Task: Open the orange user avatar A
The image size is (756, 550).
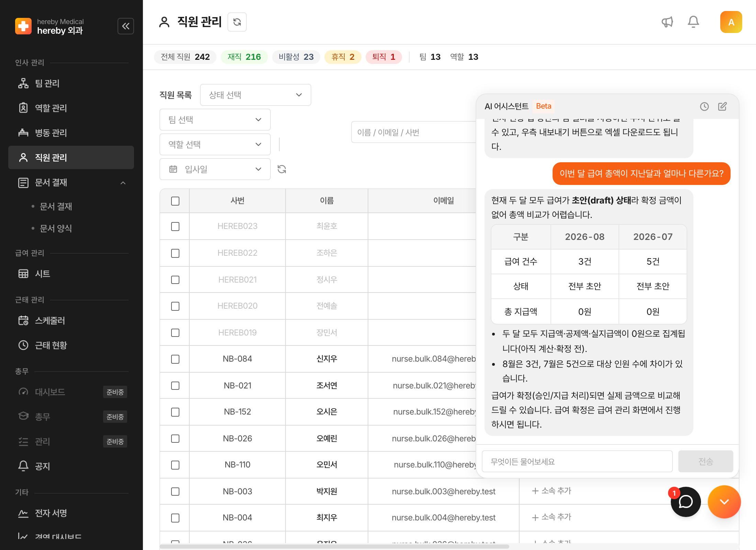Action: 731,22
